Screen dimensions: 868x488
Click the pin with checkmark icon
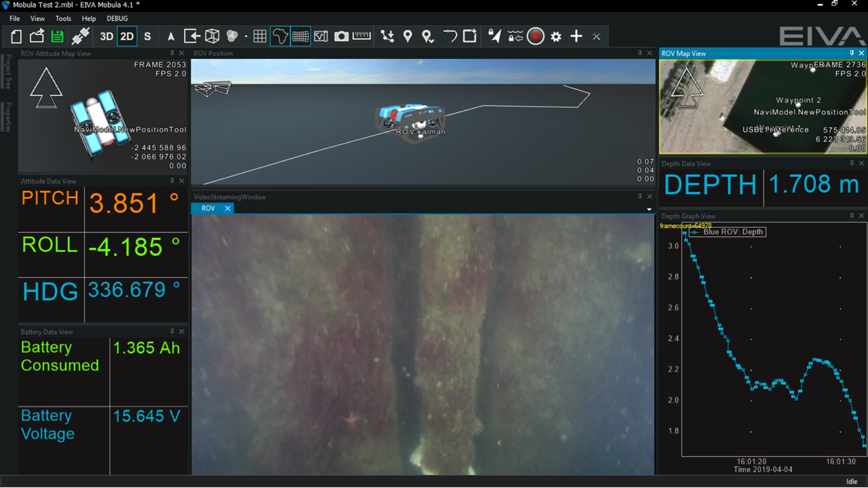point(428,37)
